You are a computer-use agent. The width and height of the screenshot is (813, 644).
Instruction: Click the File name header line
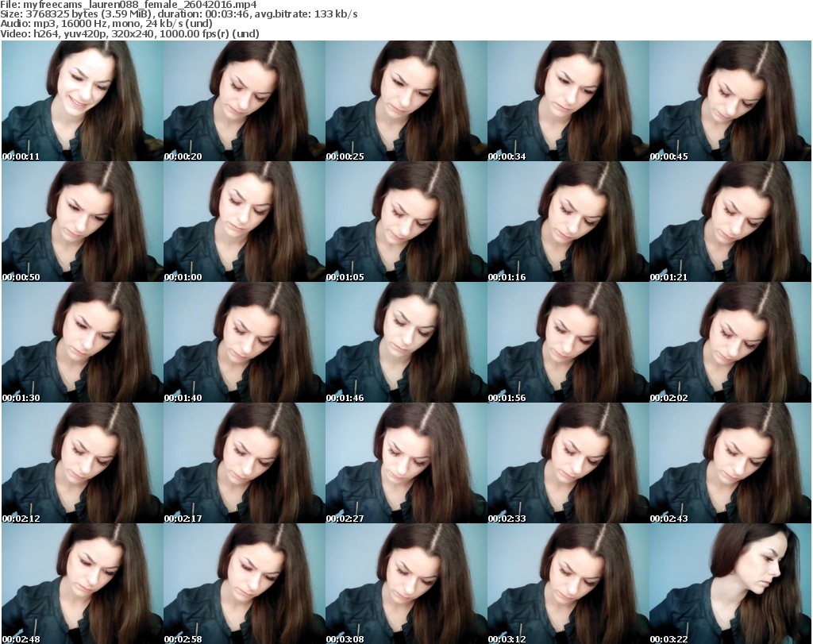point(129,5)
